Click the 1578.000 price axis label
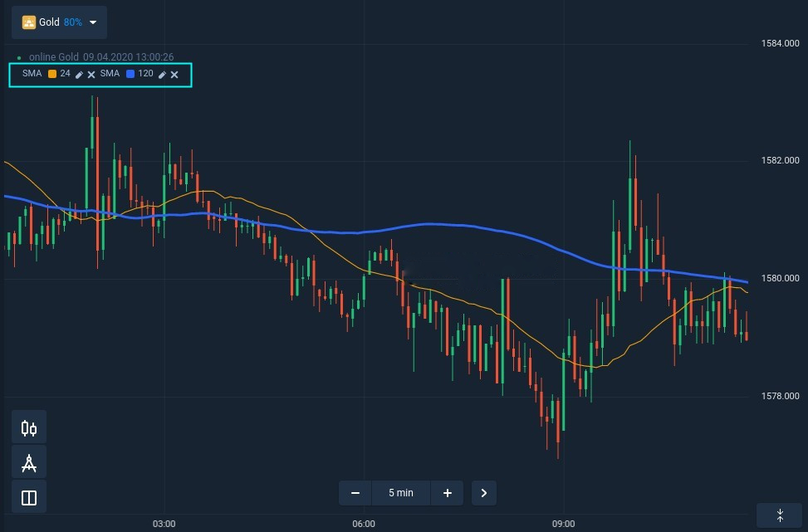 (780, 396)
